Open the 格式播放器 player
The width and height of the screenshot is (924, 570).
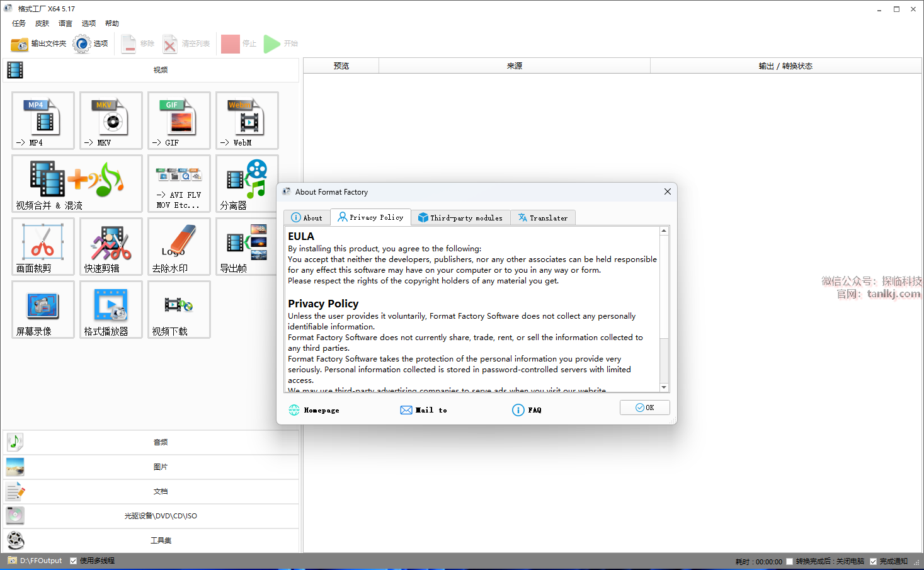click(x=111, y=309)
